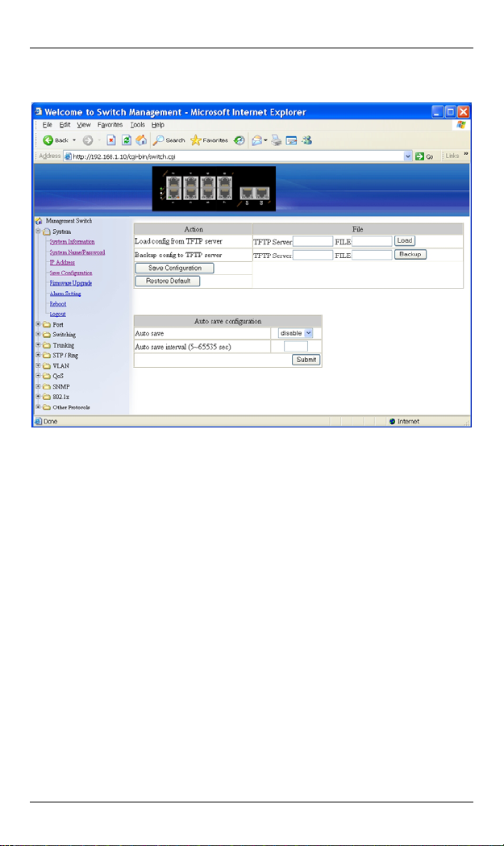Expand the Port tree node
504x846 pixels.
(x=39, y=324)
